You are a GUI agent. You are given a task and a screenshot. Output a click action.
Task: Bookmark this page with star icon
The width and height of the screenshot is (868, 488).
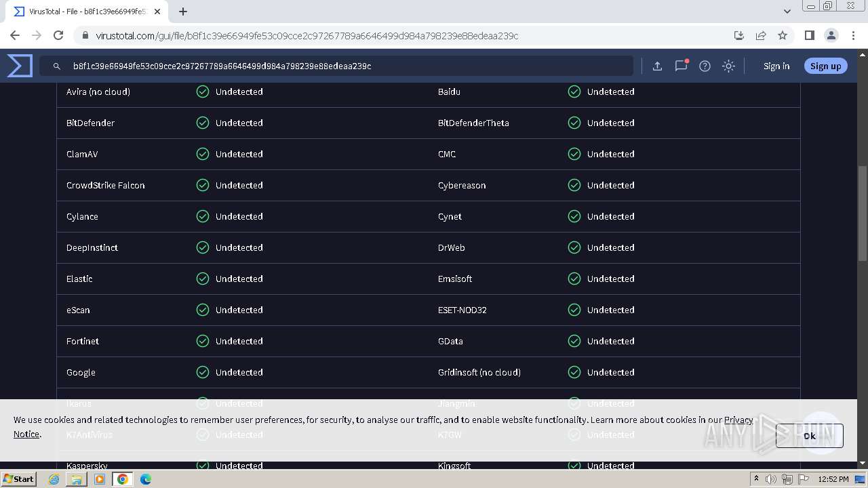783,35
